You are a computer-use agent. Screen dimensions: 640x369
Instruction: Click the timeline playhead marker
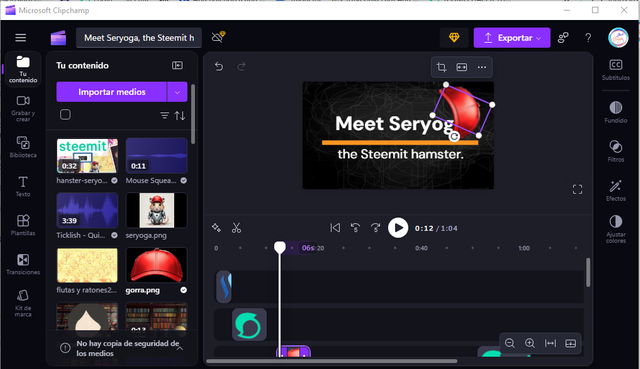click(280, 247)
